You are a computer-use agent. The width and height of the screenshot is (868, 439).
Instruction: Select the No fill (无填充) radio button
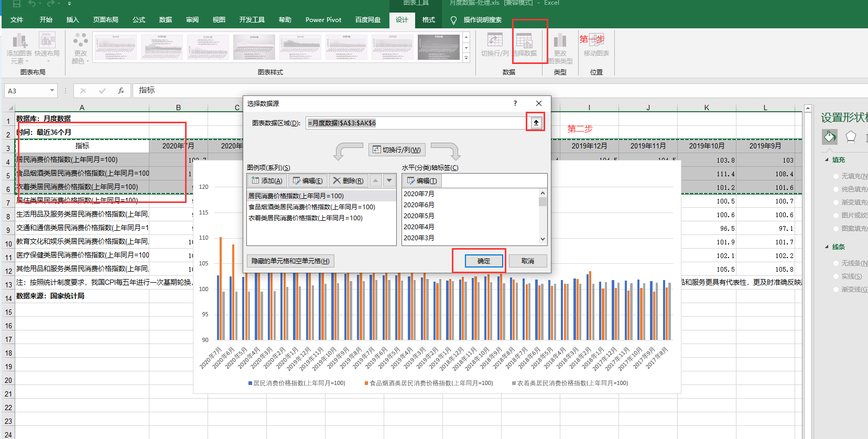(x=837, y=176)
